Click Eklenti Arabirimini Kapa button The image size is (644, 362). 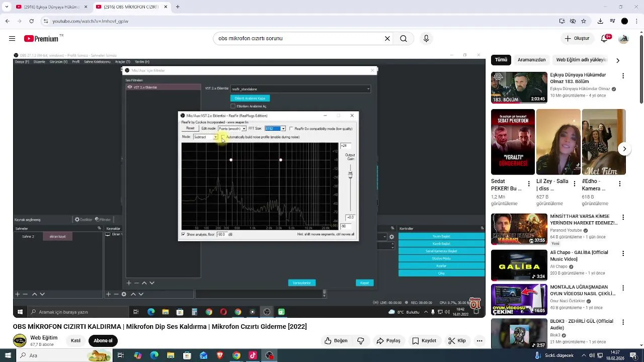(x=250, y=98)
